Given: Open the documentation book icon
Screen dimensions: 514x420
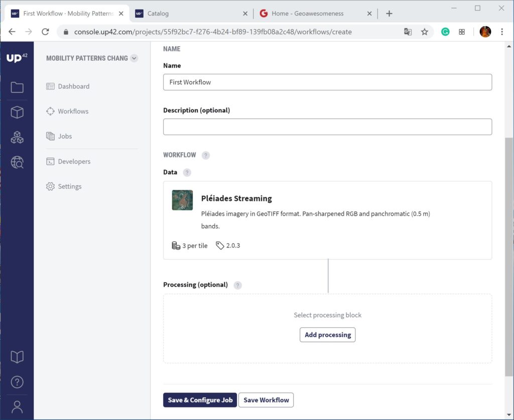Looking at the screenshot, I should pyautogui.click(x=17, y=357).
